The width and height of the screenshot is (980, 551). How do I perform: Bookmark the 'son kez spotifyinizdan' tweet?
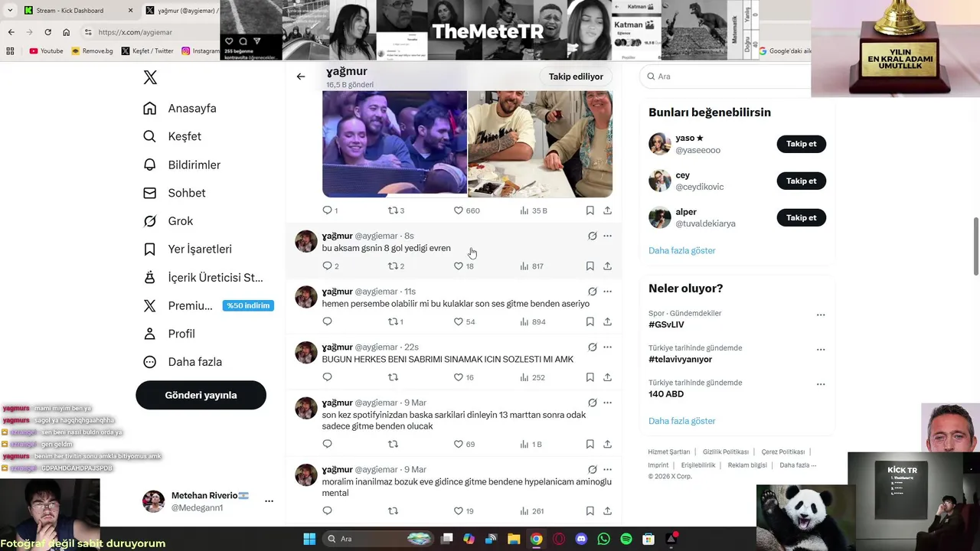pos(590,444)
